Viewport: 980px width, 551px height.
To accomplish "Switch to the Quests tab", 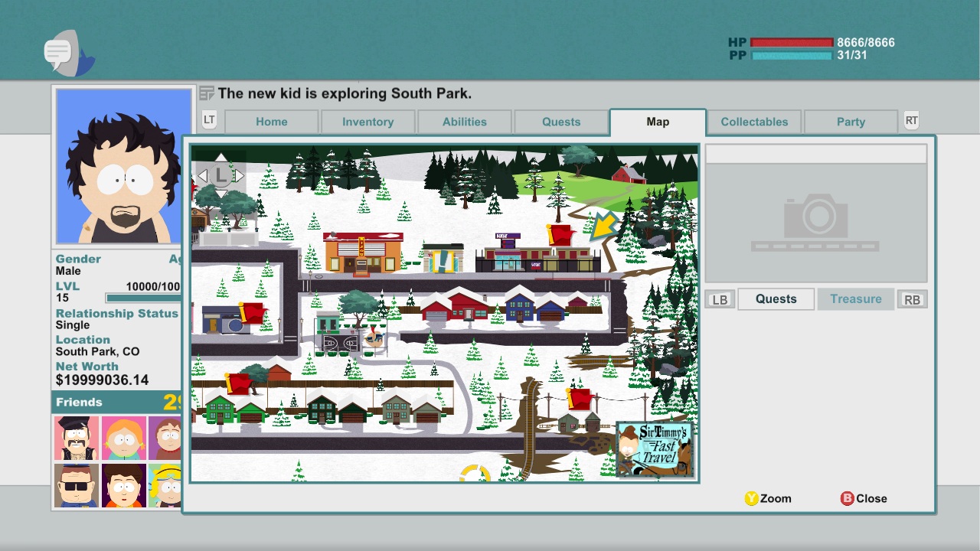I will click(561, 122).
